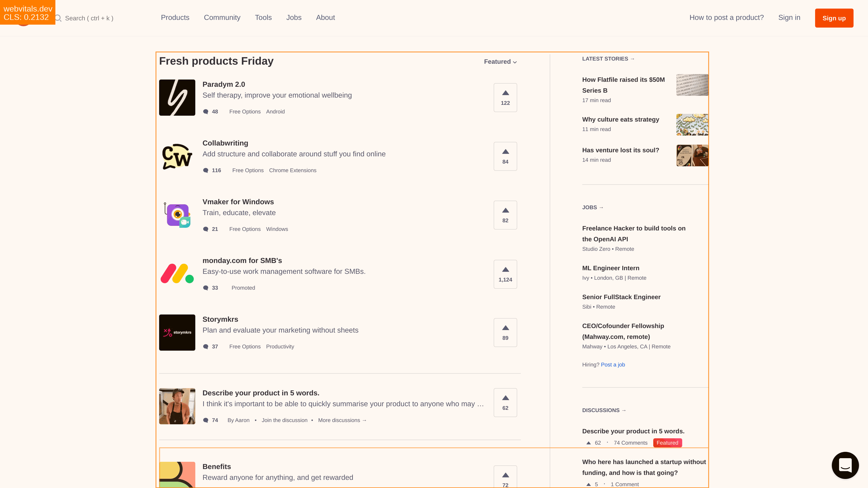Open Flatfile story thumbnail image

692,85
